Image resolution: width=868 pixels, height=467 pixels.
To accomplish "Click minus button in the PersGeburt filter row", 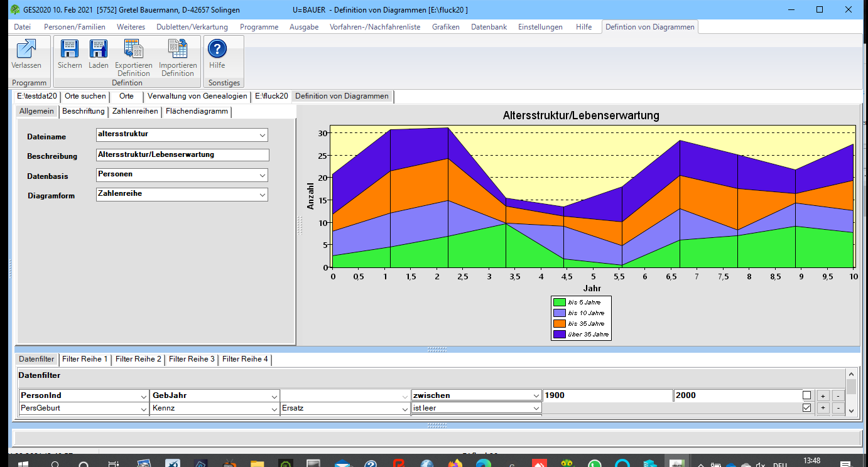I will [837, 408].
